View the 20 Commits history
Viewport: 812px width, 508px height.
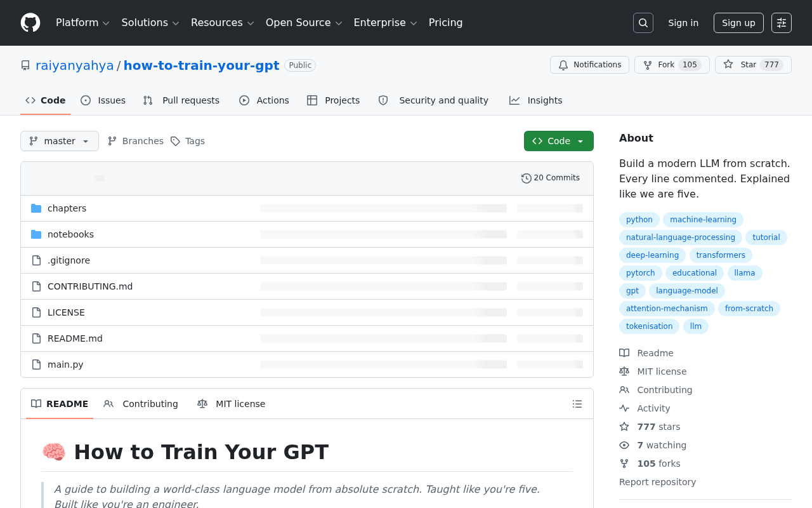[x=551, y=178]
